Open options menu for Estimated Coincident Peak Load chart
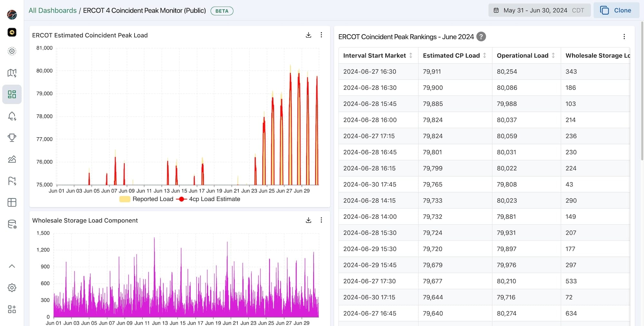 (x=321, y=35)
